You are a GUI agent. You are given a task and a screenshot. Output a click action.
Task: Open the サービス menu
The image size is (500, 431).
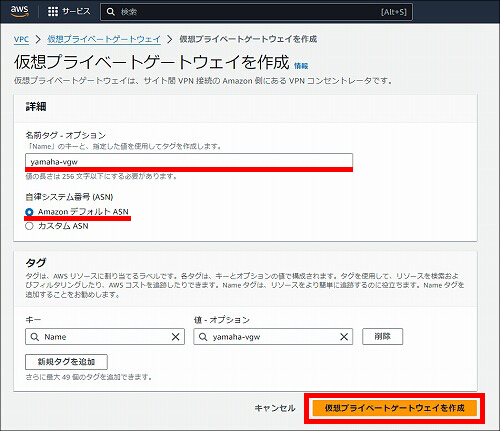(x=76, y=12)
